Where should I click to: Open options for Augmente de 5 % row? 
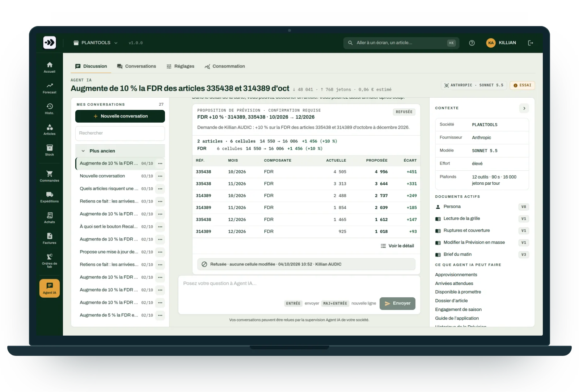tap(160, 315)
